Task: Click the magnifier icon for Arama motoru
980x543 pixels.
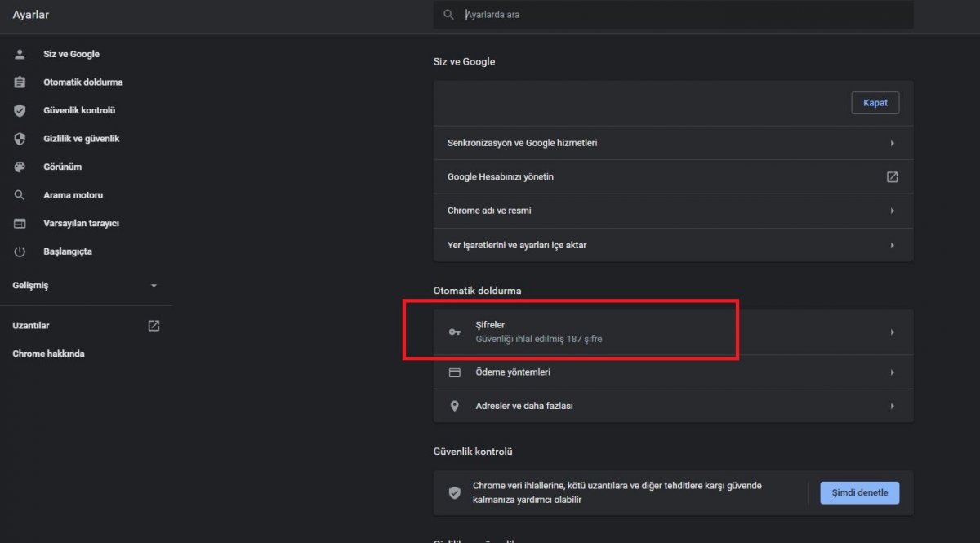Action: click(x=20, y=195)
